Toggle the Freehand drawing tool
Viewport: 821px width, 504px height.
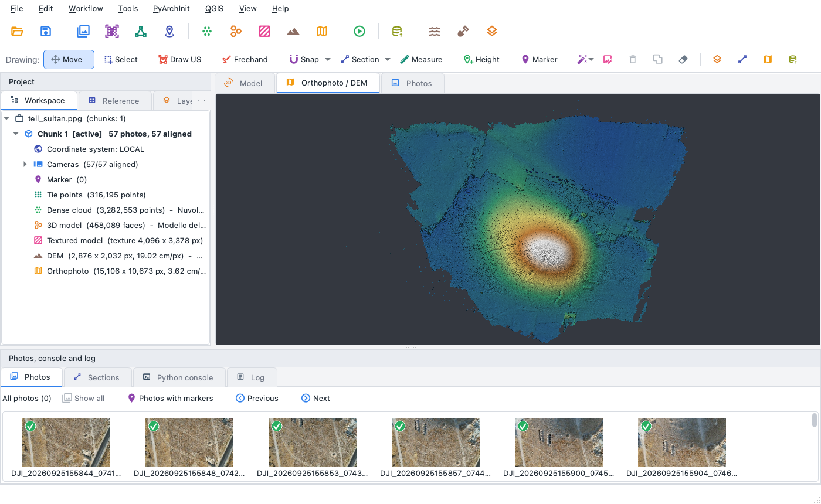click(x=245, y=59)
